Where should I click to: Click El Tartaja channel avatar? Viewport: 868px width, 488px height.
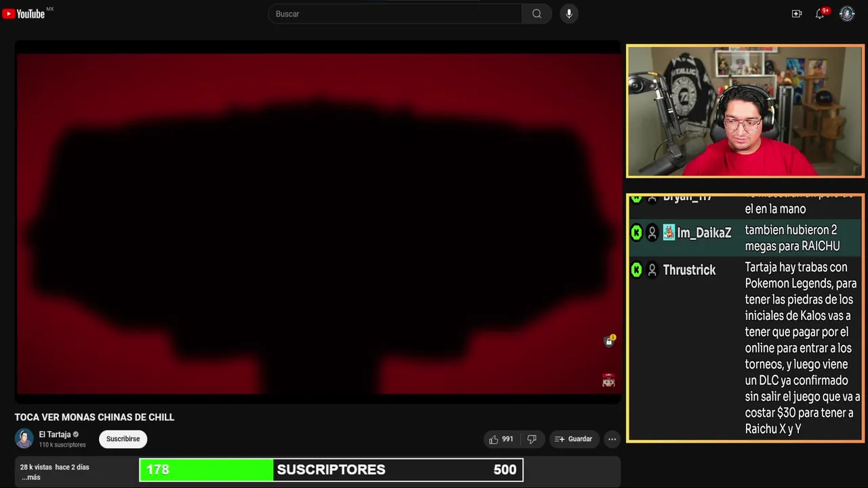coord(24,439)
